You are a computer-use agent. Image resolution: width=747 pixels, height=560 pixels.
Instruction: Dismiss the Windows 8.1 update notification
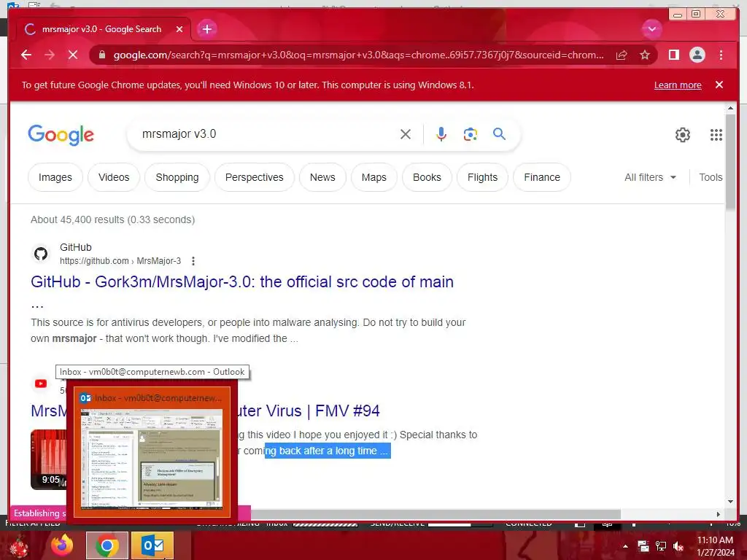pos(719,85)
